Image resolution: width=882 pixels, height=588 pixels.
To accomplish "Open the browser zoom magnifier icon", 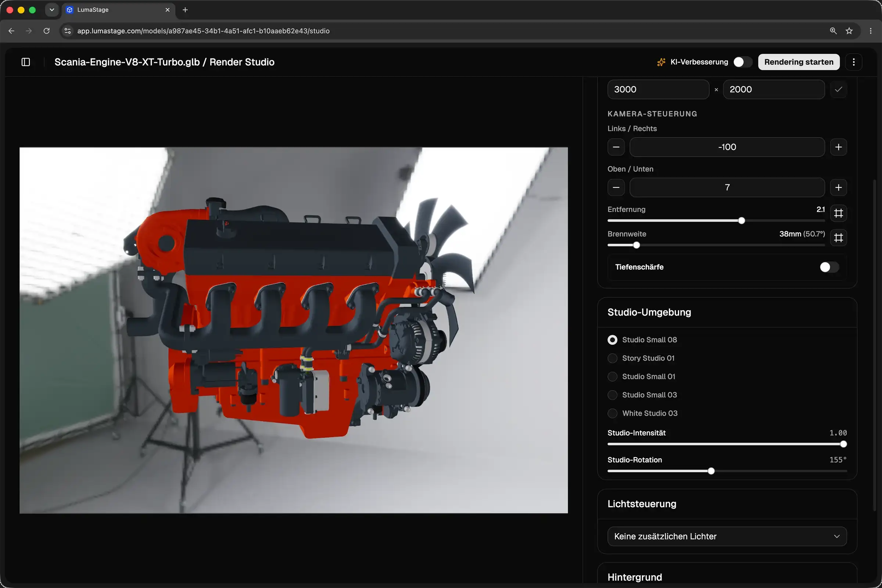I will tap(833, 31).
